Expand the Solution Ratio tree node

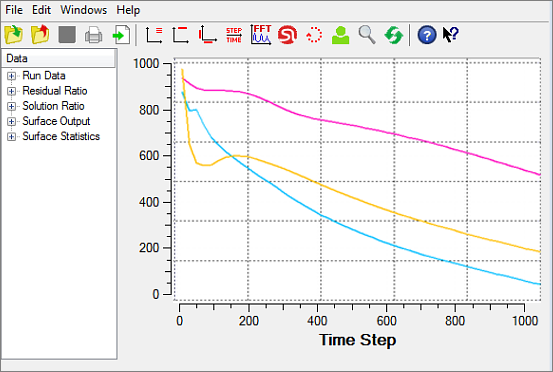click(11, 106)
